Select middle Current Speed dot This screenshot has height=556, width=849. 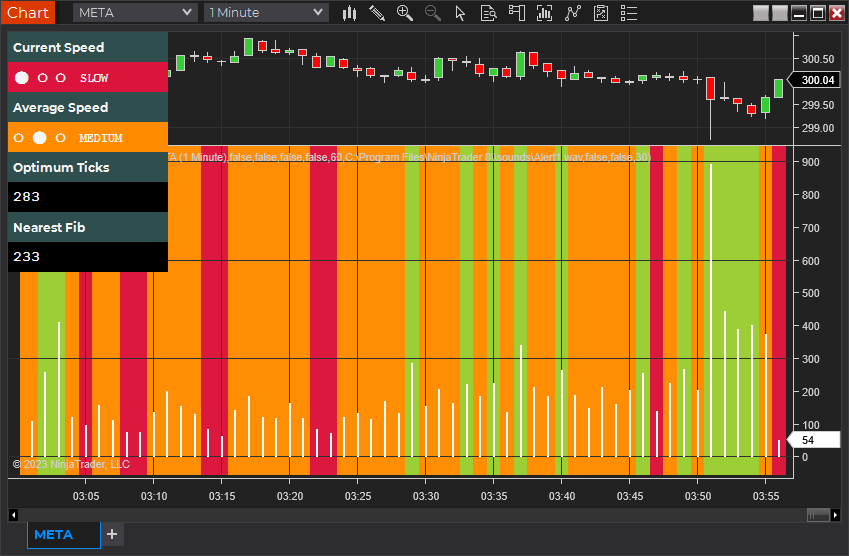(x=42, y=77)
